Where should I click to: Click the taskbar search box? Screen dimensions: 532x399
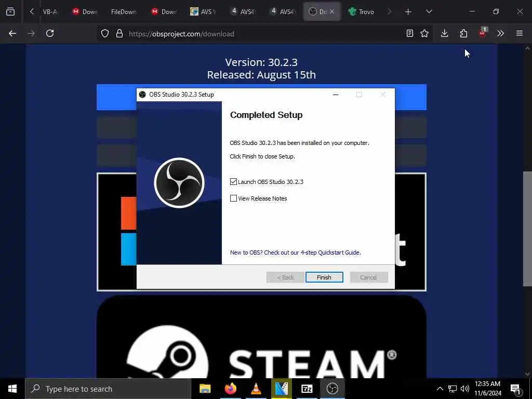pyautogui.click(x=108, y=389)
